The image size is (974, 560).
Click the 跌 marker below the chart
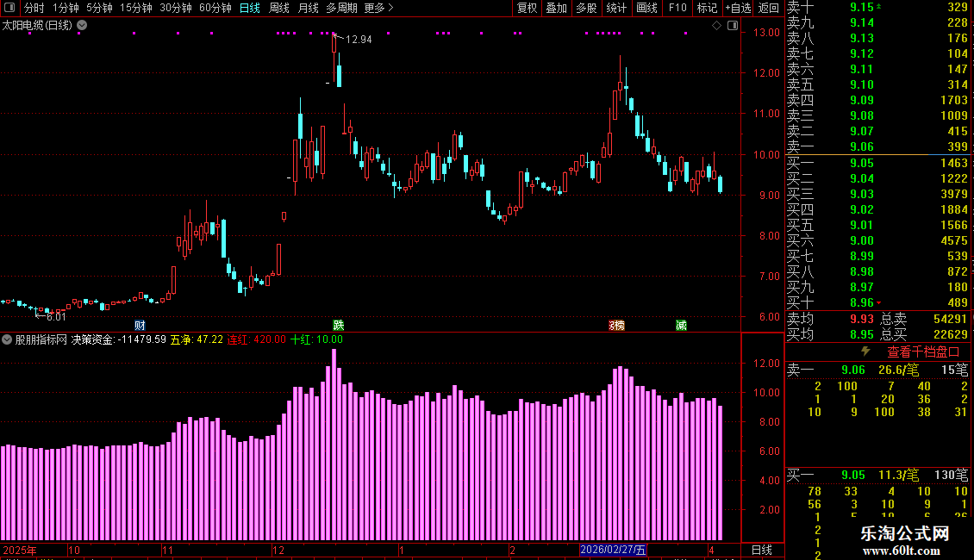[339, 326]
